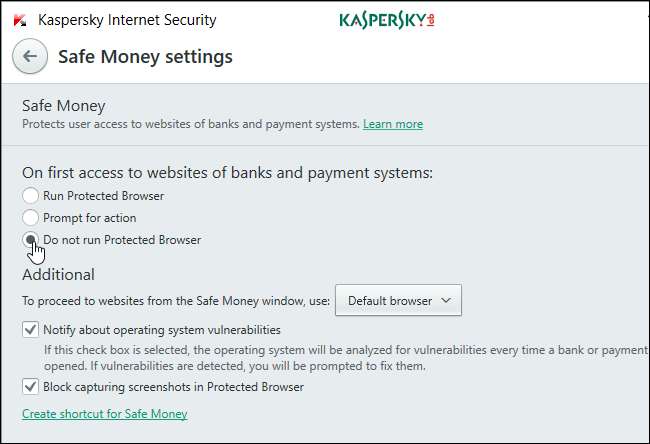Click the 'Protects user access' description text

pos(190,124)
